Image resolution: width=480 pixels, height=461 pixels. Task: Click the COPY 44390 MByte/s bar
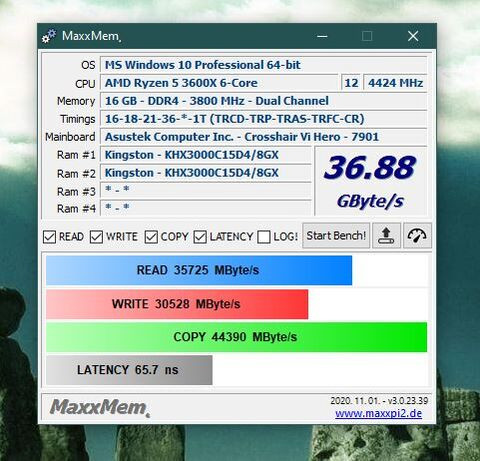coord(236,337)
